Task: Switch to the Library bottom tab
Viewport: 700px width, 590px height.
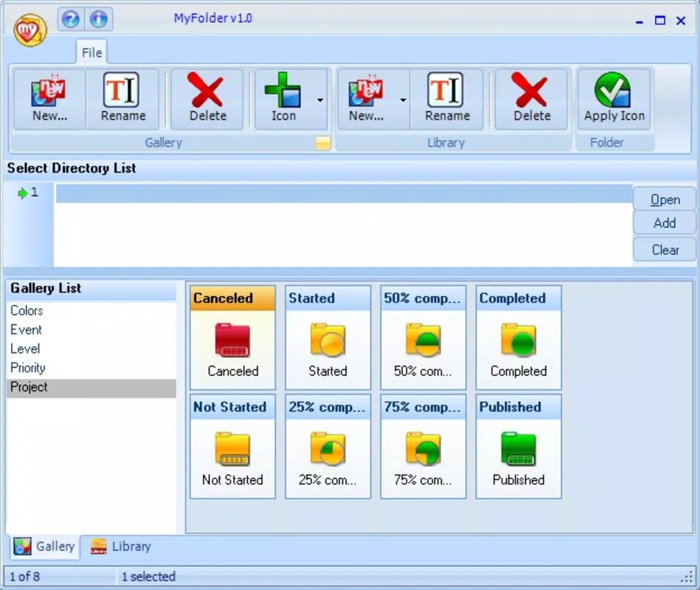Action: point(120,546)
